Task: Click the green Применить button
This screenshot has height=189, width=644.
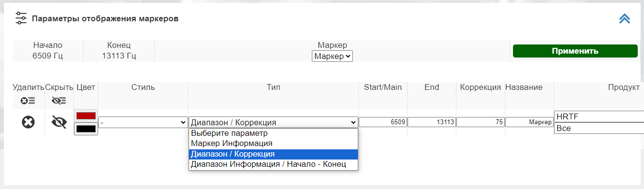Action: pos(575,51)
